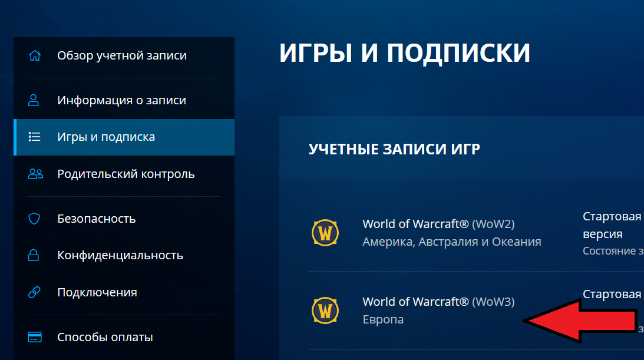The image size is (644, 360).
Task: Click the two-people icon for Родительский контроль
Action: click(x=35, y=174)
